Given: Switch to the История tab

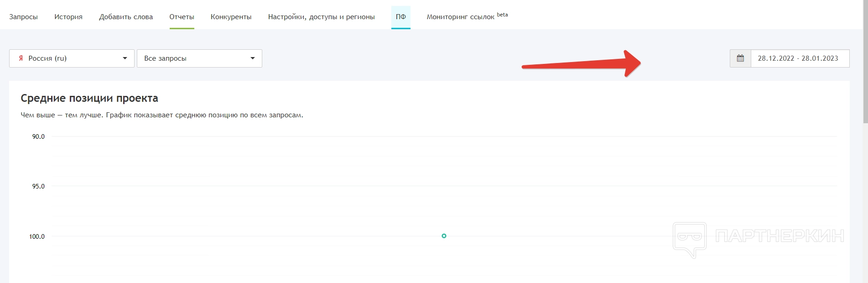Looking at the screenshot, I should [68, 17].
